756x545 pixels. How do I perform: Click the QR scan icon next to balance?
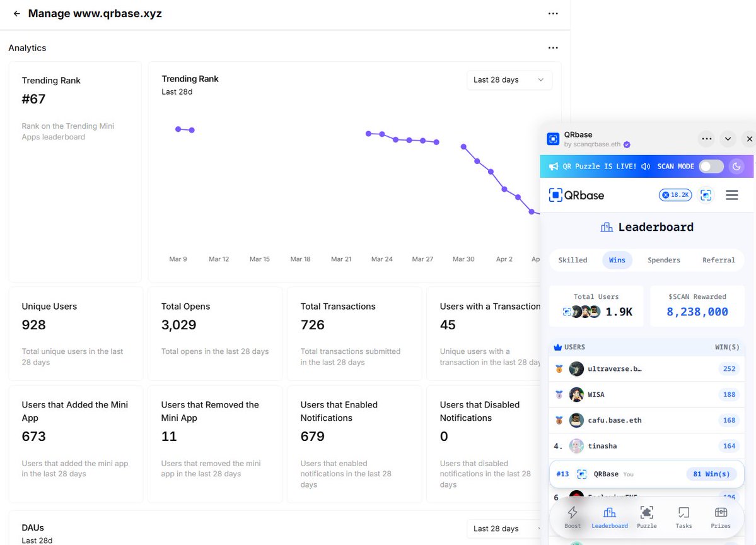click(706, 195)
